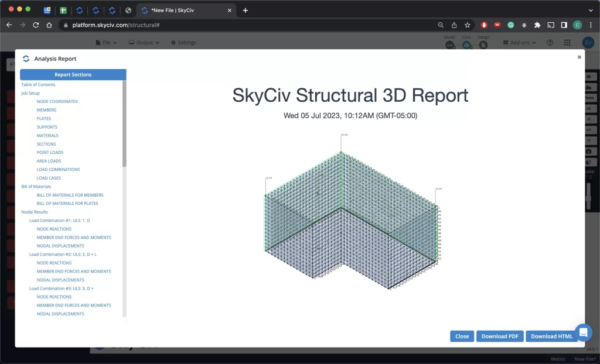Click the browser share icon
600x364 pixels.
tap(454, 25)
